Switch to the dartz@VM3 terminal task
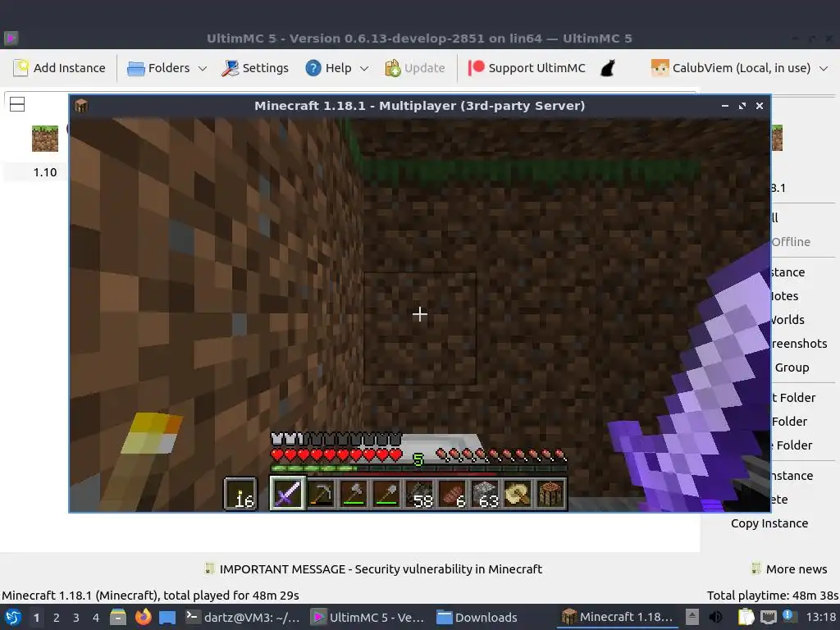 (243, 617)
